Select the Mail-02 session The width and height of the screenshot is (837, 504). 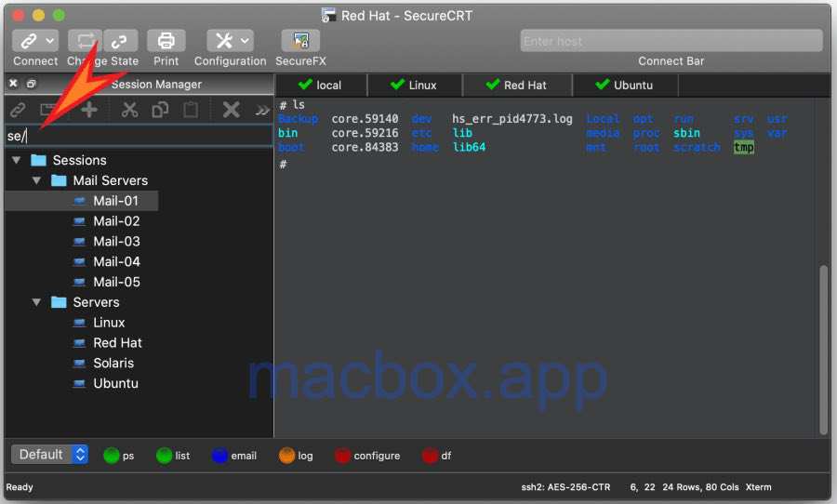coord(116,221)
